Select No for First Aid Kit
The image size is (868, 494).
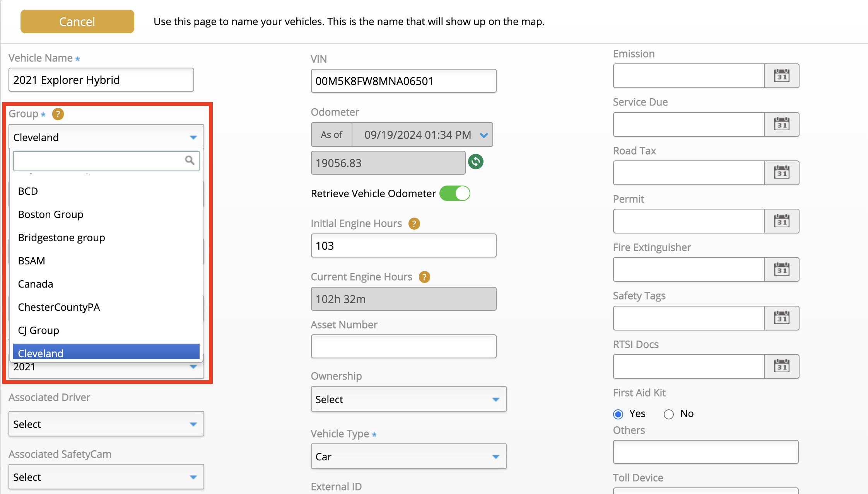click(669, 414)
